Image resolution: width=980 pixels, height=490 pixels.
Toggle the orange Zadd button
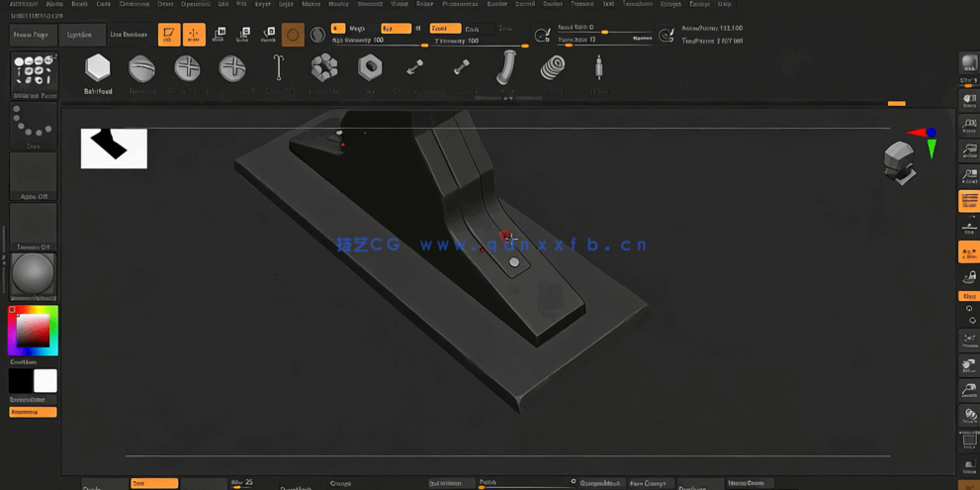point(446,28)
